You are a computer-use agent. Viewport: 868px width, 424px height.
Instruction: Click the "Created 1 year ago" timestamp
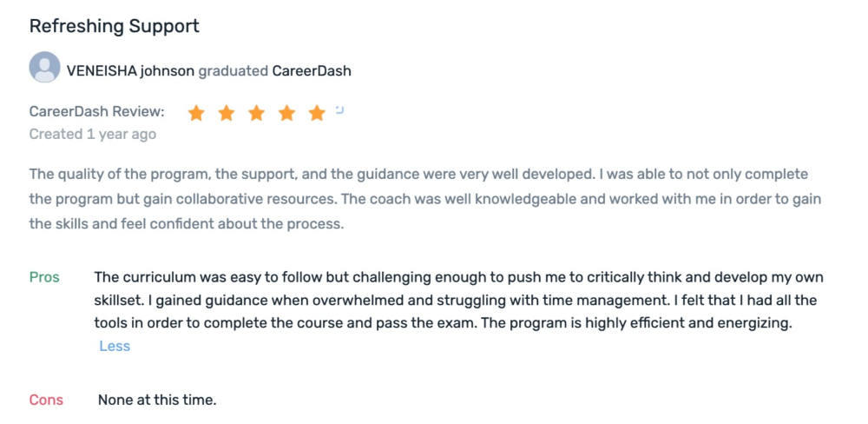(93, 134)
